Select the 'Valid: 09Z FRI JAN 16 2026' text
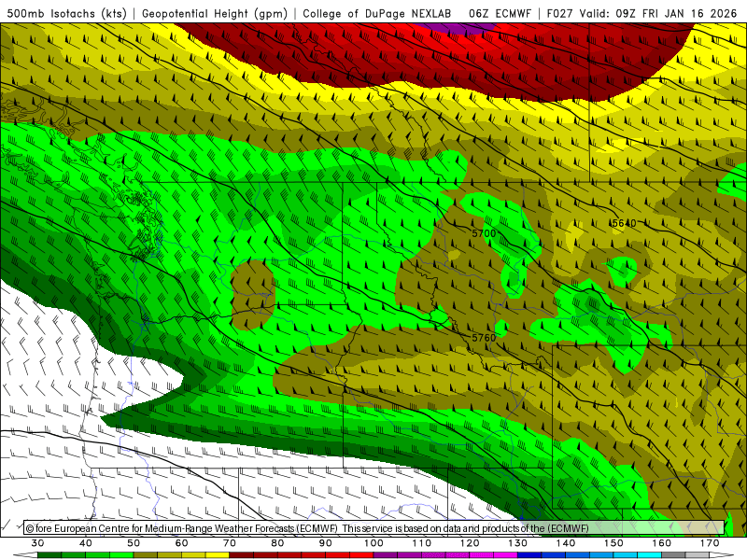This screenshot has height=560, width=747. click(x=658, y=13)
